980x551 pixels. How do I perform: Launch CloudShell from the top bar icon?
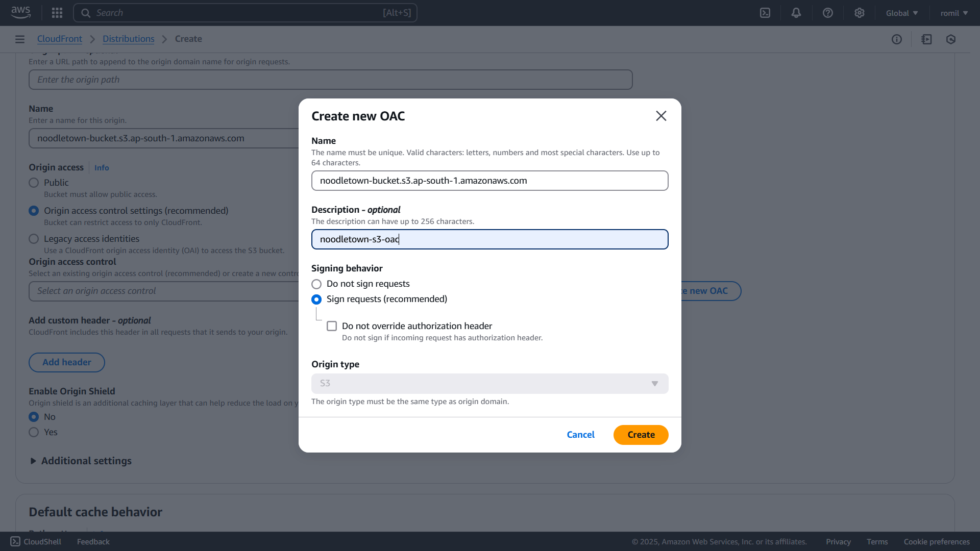[x=765, y=13]
